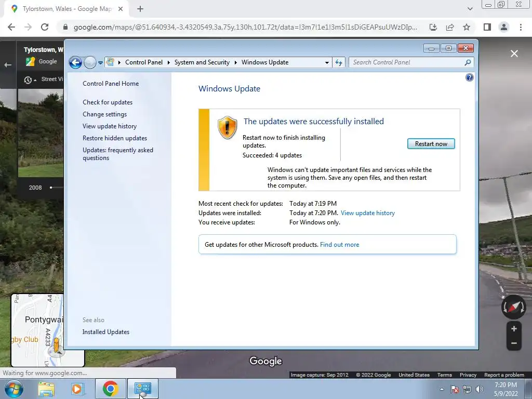
Task: Open Installed Updates link under See also
Action: pos(106,332)
